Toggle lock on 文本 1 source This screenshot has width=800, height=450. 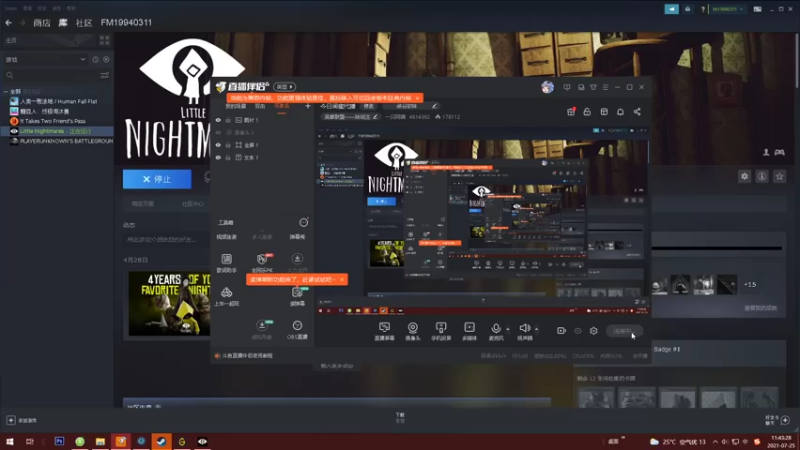[228, 158]
